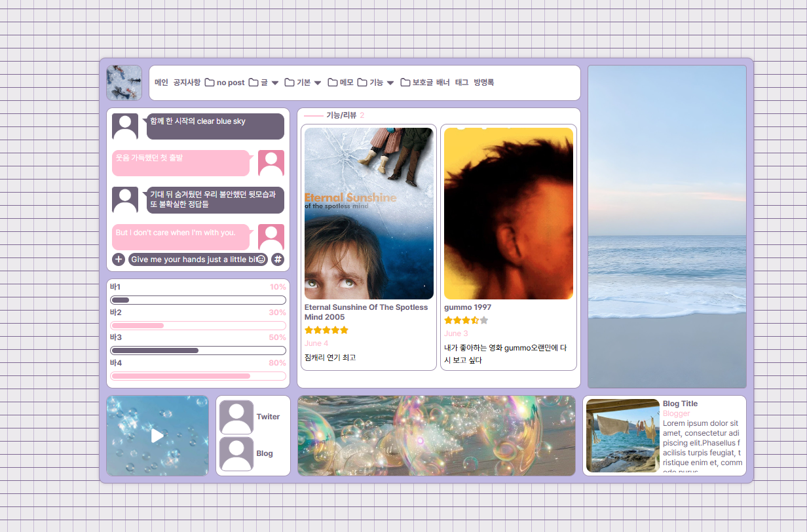The image size is (807, 532).
Task: Open the Twiter link
Action: (268, 417)
